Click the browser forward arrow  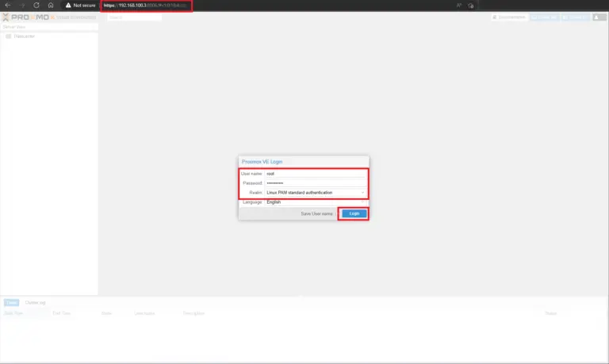point(22,6)
